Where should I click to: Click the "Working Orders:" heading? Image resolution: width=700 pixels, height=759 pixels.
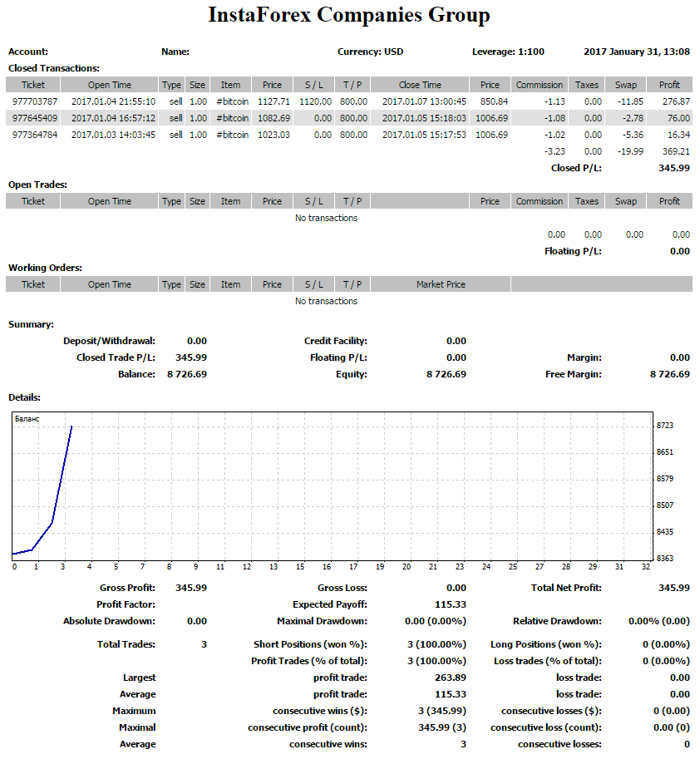45,268
